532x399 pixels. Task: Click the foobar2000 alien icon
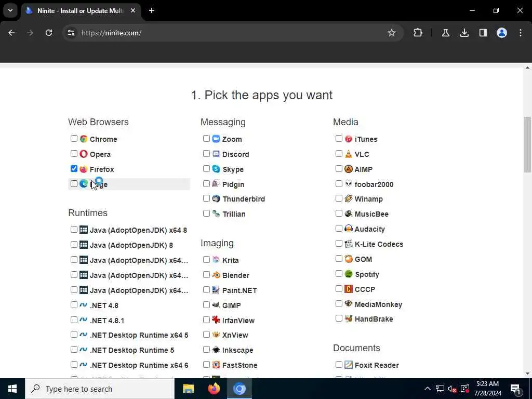click(x=349, y=184)
